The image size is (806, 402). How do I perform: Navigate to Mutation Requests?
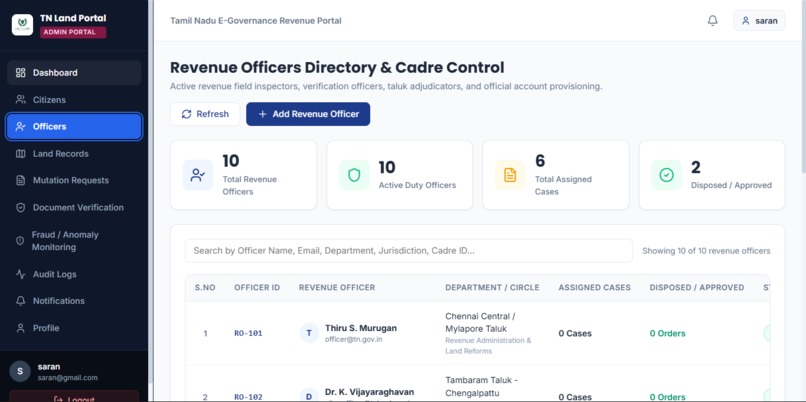pyautogui.click(x=74, y=180)
